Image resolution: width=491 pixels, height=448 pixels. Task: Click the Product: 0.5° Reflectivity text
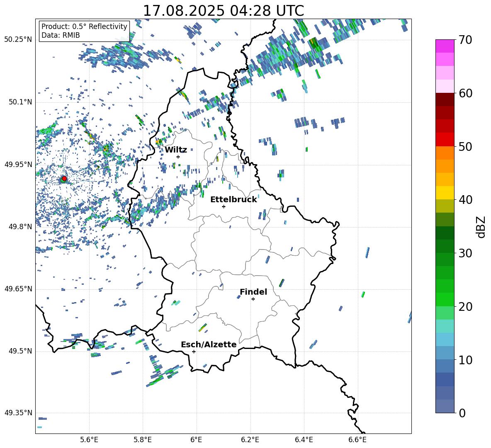[x=84, y=27]
